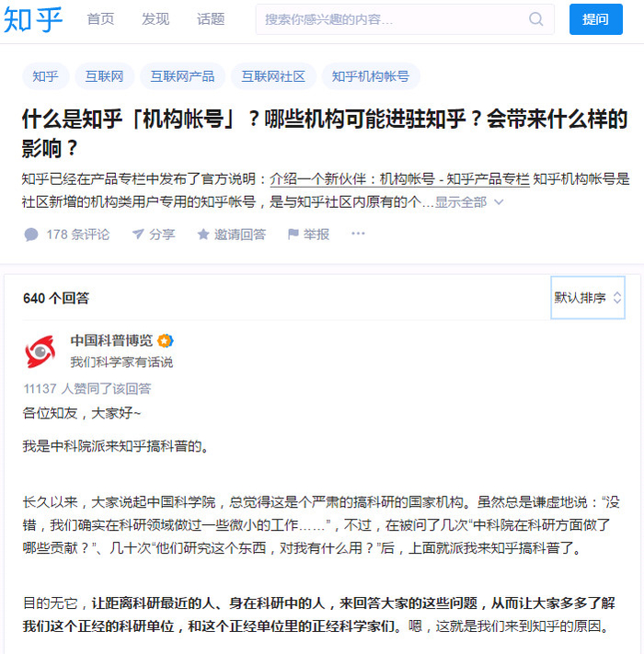Click the blue 提问 button
The image size is (644, 654).
pos(595,19)
